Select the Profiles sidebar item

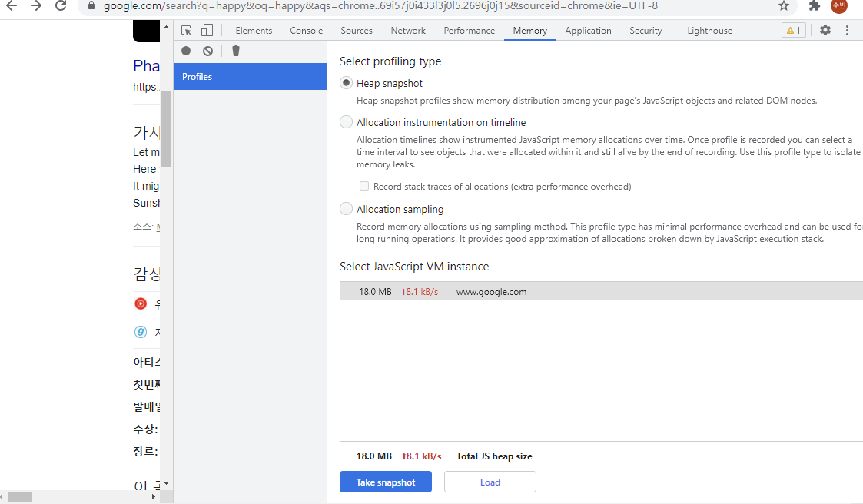pos(251,77)
